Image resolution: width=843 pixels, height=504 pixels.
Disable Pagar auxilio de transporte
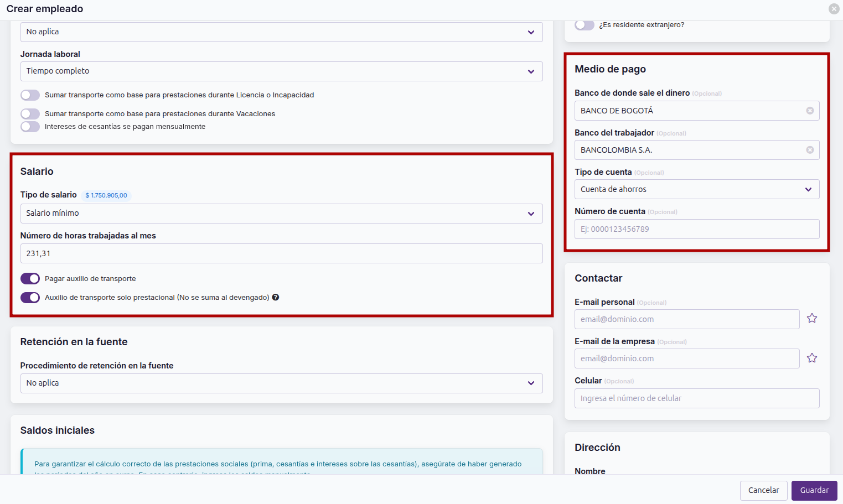coord(30,278)
